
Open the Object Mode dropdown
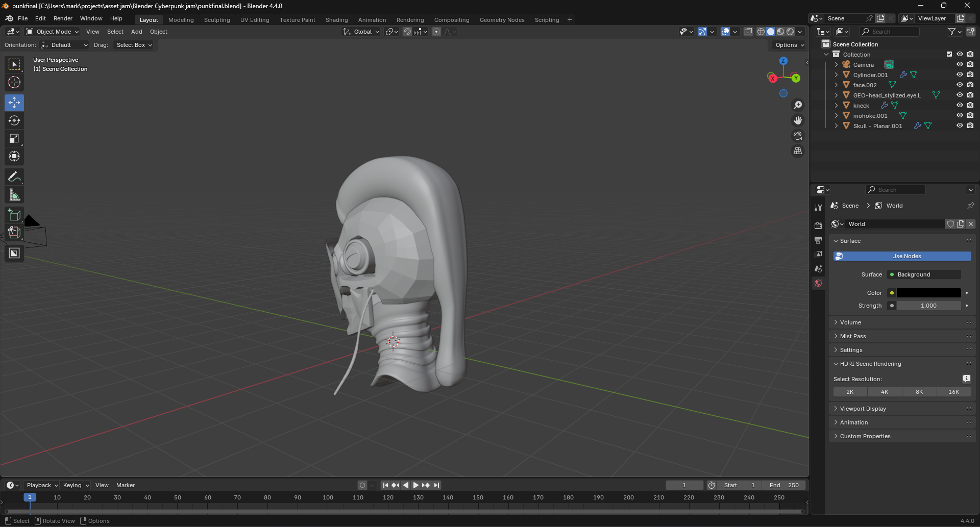coord(53,32)
